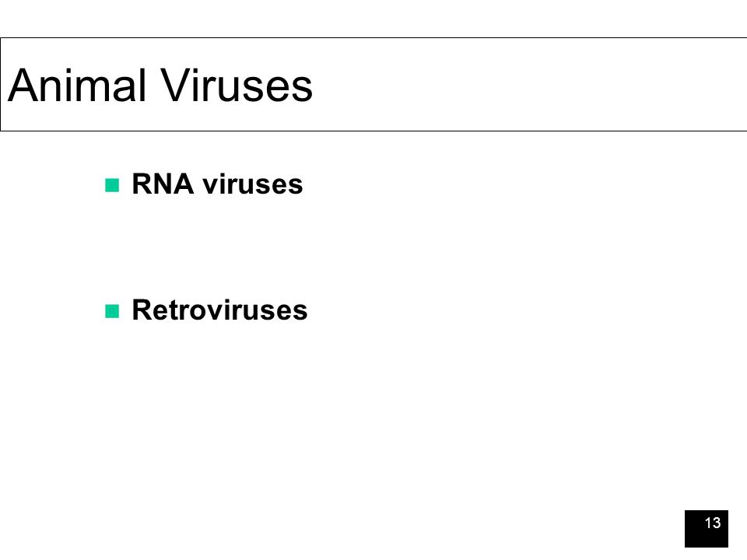This screenshot has height=560, width=747.
Task: Select the Retroviruses bullet text
Action: click(219, 310)
